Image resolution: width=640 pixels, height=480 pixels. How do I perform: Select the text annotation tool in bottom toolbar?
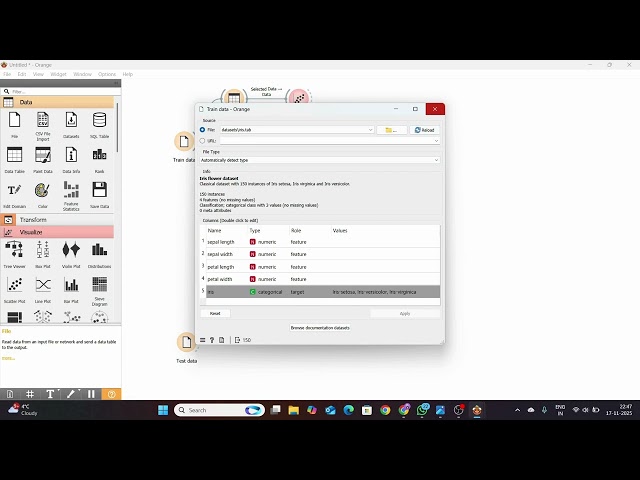[x=50, y=394]
